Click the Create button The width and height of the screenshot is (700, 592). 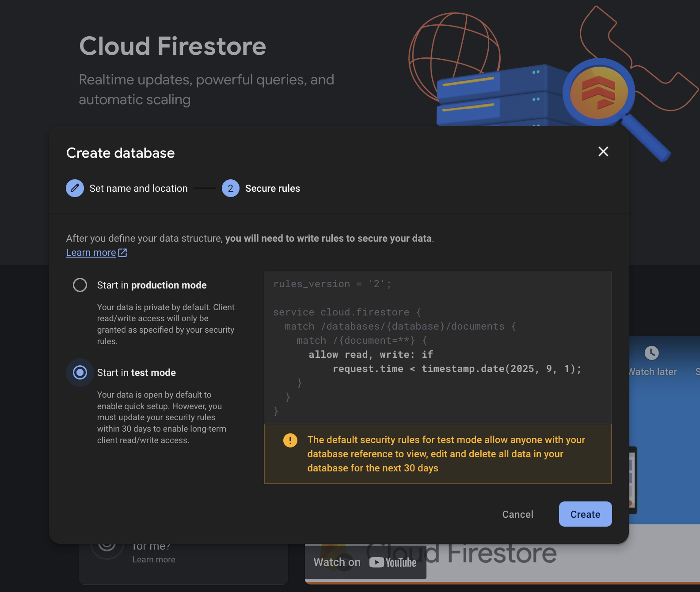pos(585,514)
